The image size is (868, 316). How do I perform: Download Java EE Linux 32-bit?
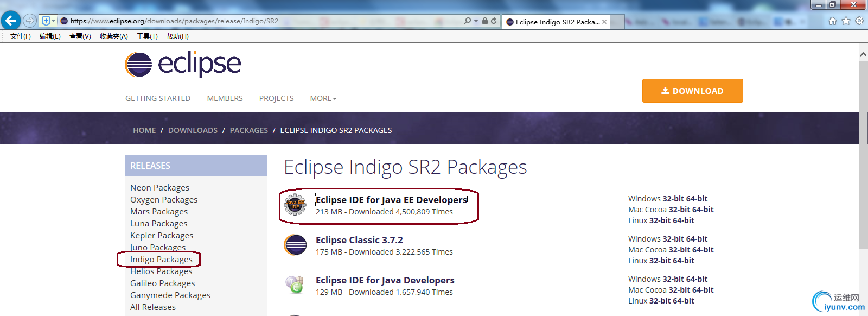click(x=660, y=220)
